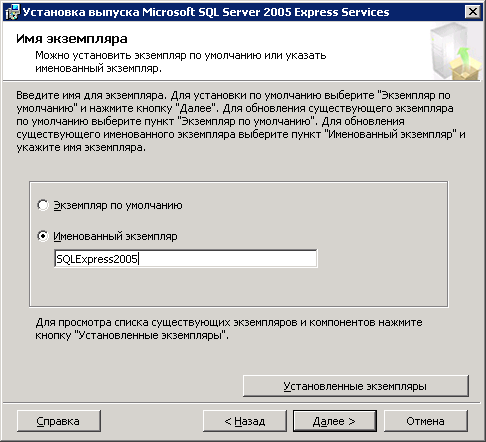This screenshot has height=442, width=486.
Task: Go back with the "< Назад" button
Action: click(x=245, y=421)
